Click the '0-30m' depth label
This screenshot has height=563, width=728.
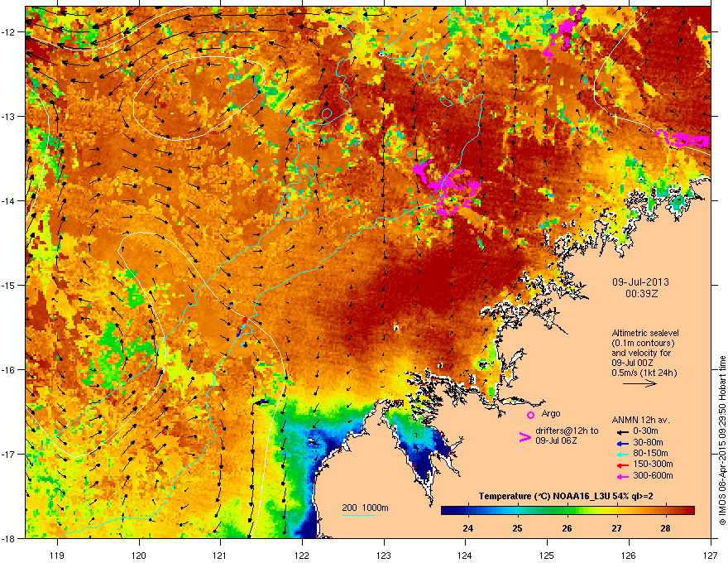(645, 431)
